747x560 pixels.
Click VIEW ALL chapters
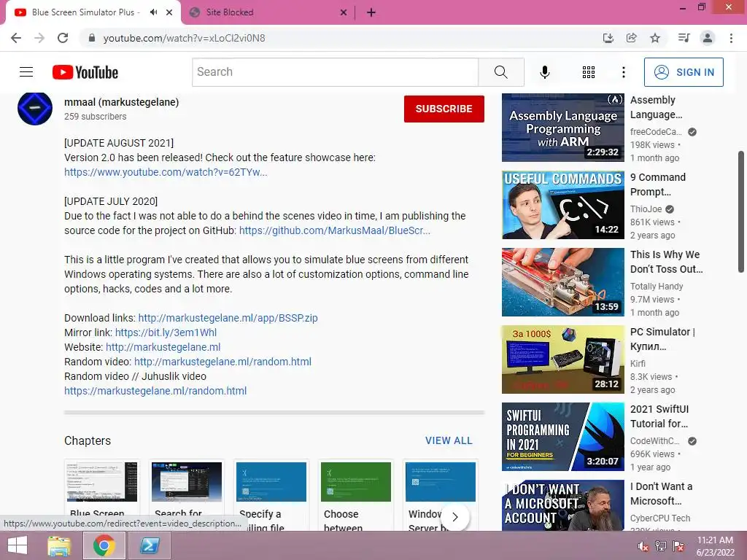(449, 440)
